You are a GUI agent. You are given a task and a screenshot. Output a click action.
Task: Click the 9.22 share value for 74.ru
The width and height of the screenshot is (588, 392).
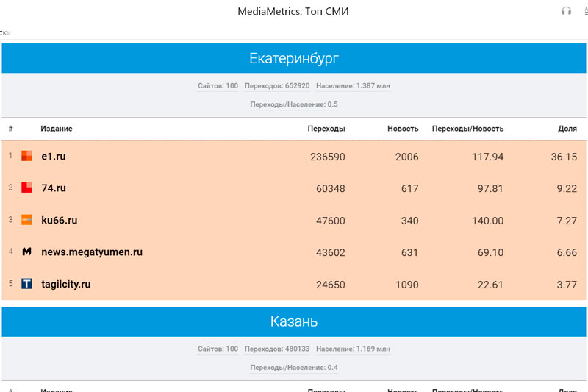point(567,189)
